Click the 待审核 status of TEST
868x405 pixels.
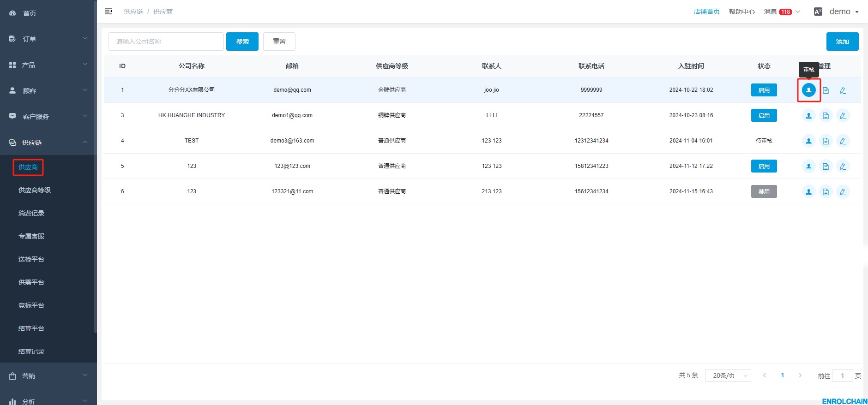coord(764,141)
